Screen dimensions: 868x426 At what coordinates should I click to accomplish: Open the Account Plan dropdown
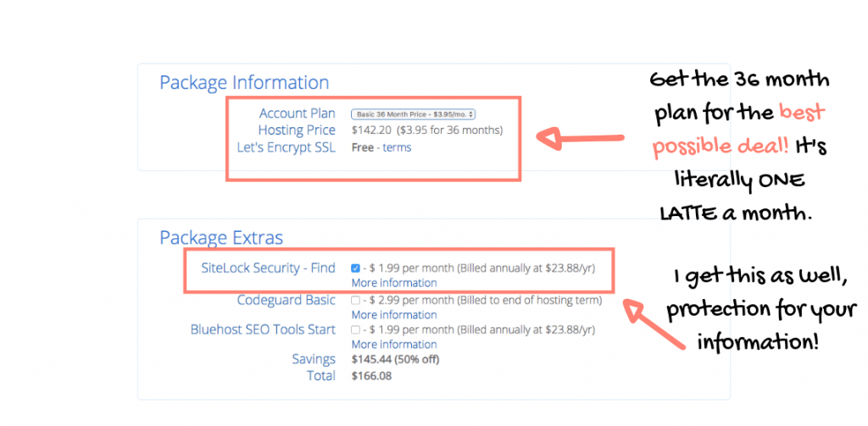tap(413, 114)
